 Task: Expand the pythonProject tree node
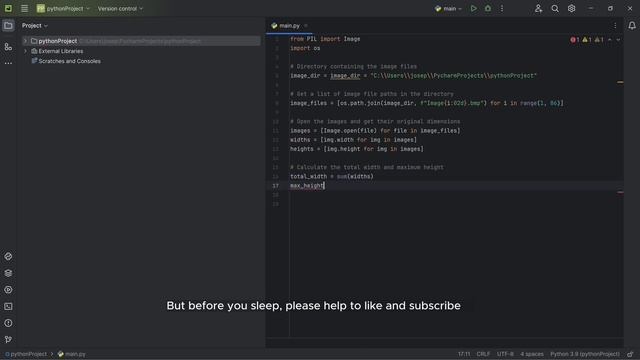tap(25, 41)
